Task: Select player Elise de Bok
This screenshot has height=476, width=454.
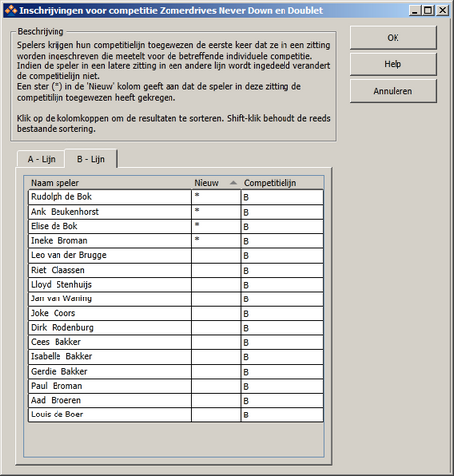Action: pyautogui.click(x=110, y=226)
